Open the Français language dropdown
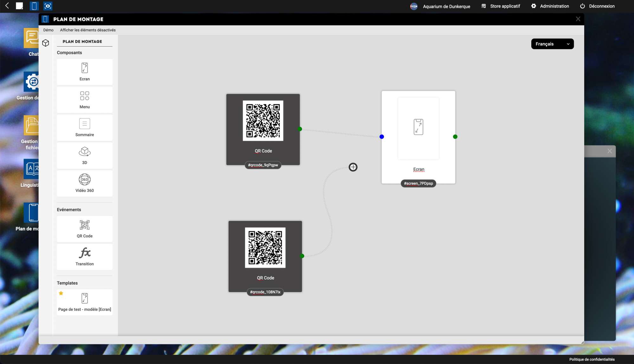Screen dimensions: 634x364 [x=552, y=44]
